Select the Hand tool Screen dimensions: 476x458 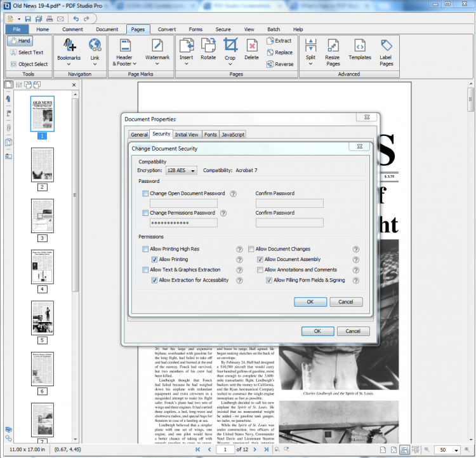(20, 41)
